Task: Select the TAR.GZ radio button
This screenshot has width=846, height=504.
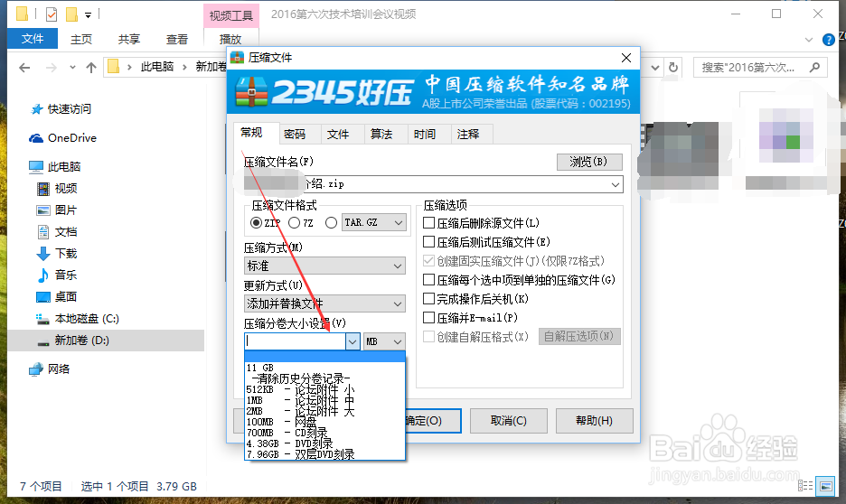Action: (332, 222)
